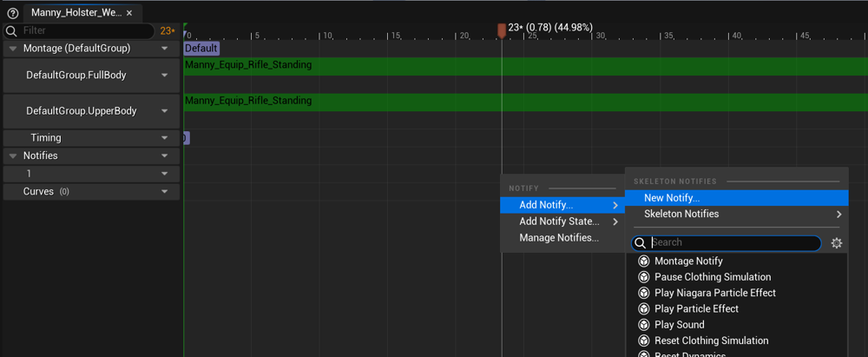The width and height of the screenshot is (868, 357).
Task: Click the magnifier icon in Filter box
Action: coord(11,30)
